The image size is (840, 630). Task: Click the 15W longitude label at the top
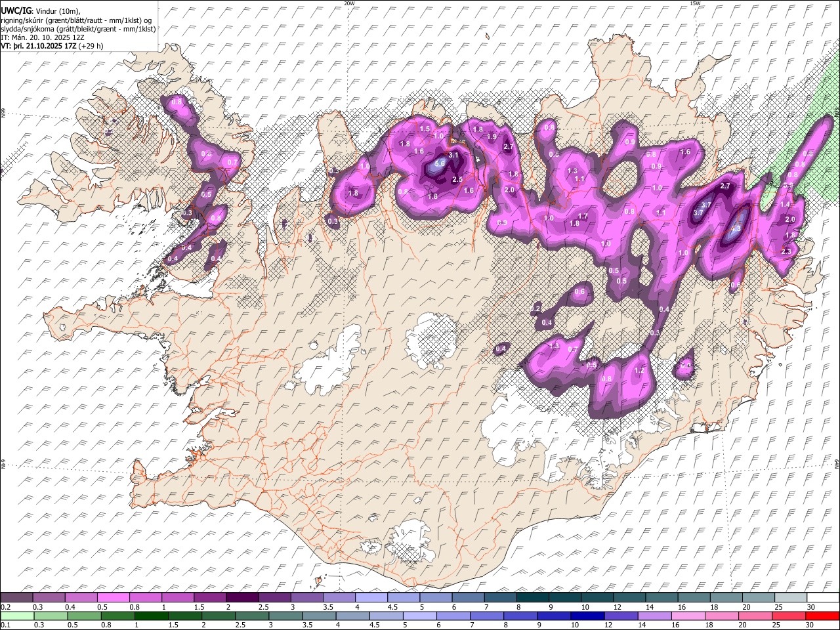pyautogui.click(x=694, y=3)
